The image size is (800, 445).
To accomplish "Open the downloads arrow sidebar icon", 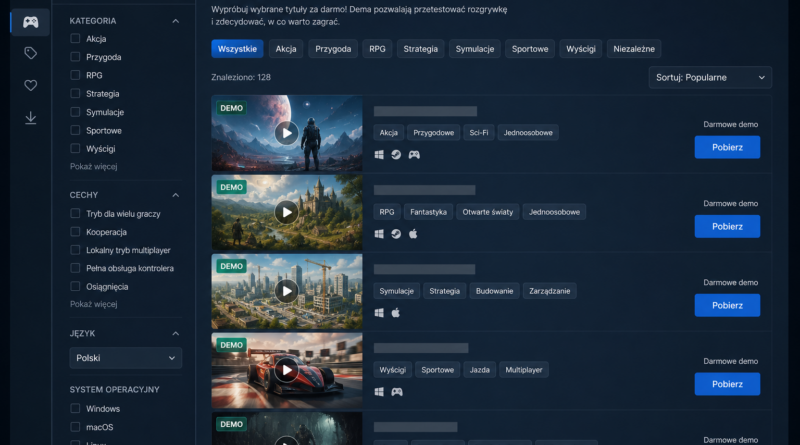I will (31, 118).
